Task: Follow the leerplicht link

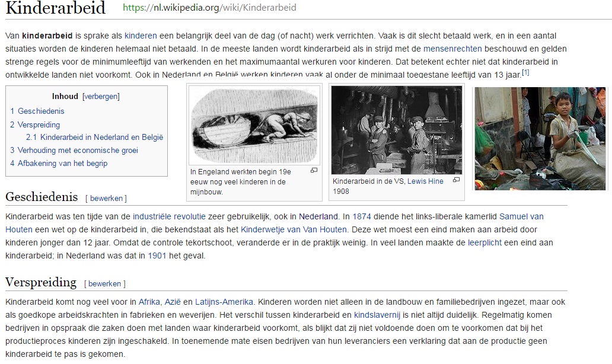Action: click(485, 243)
